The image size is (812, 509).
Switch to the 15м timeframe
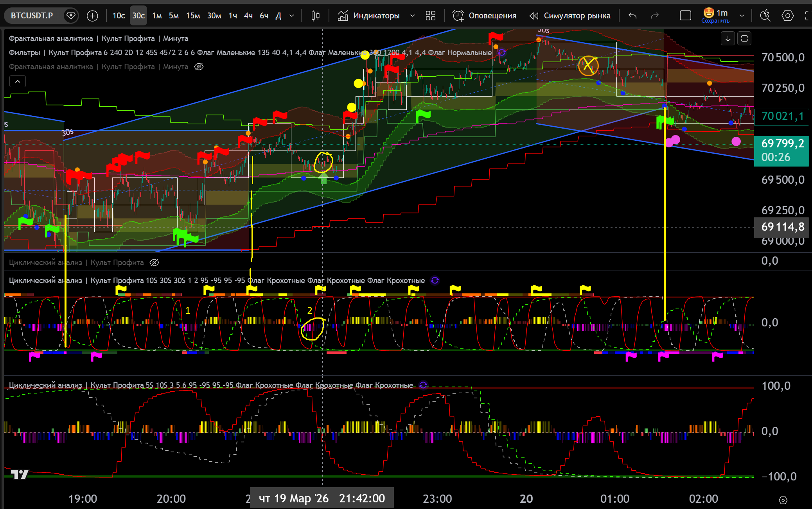(193, 16)
